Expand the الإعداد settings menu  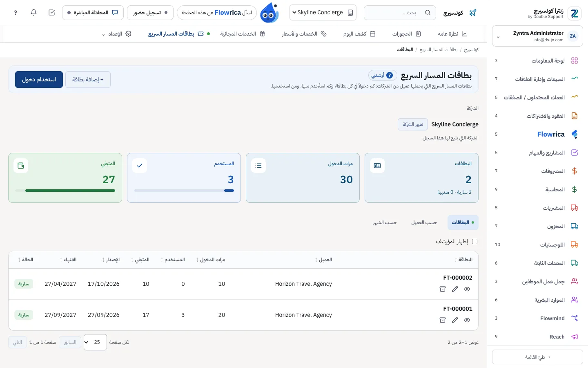(117, 34)
